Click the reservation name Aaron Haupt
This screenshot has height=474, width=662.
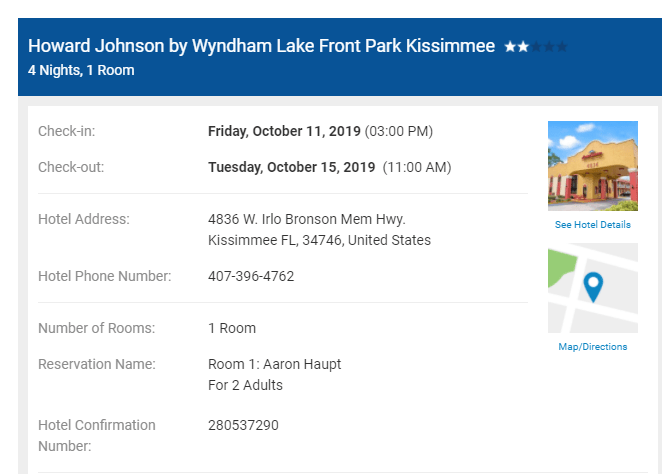pyautogui.click(x=274, y=364)
